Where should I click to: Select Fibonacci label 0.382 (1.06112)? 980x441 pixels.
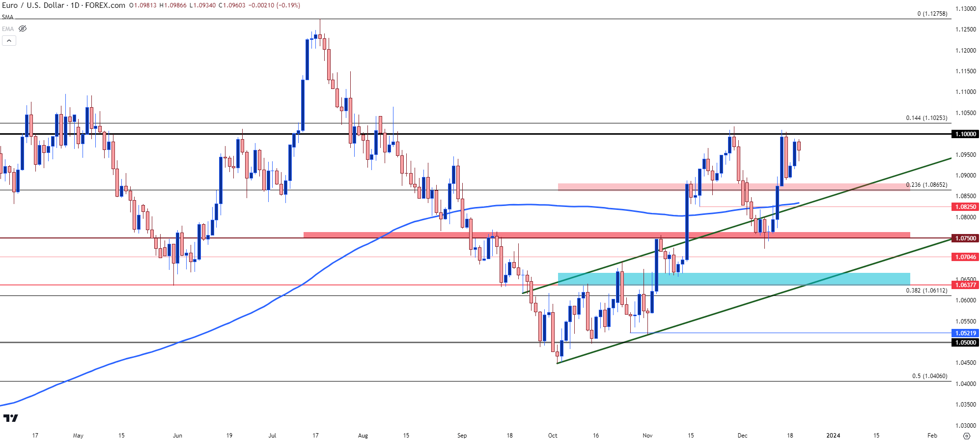point(927,291)
